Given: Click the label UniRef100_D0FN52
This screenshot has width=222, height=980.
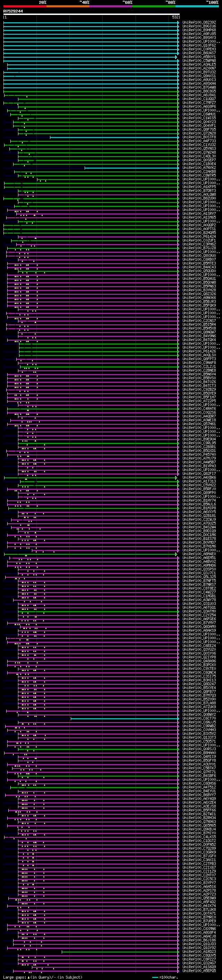Looking at the screenshot, I should tap(199, 844).
